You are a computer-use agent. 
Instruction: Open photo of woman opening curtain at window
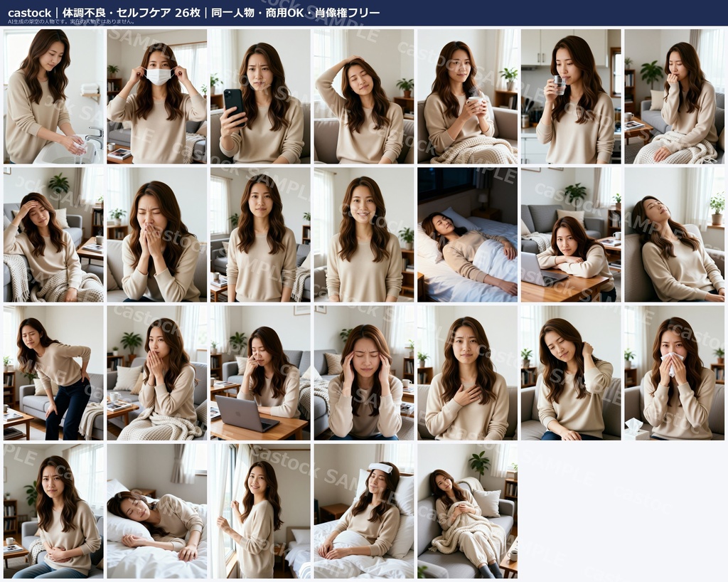click(260, 511)
